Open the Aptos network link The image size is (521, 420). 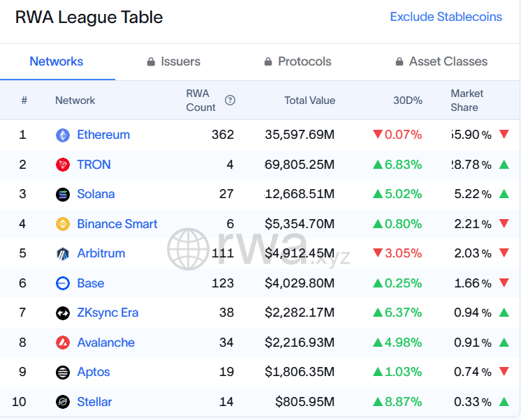pos(94,372)
